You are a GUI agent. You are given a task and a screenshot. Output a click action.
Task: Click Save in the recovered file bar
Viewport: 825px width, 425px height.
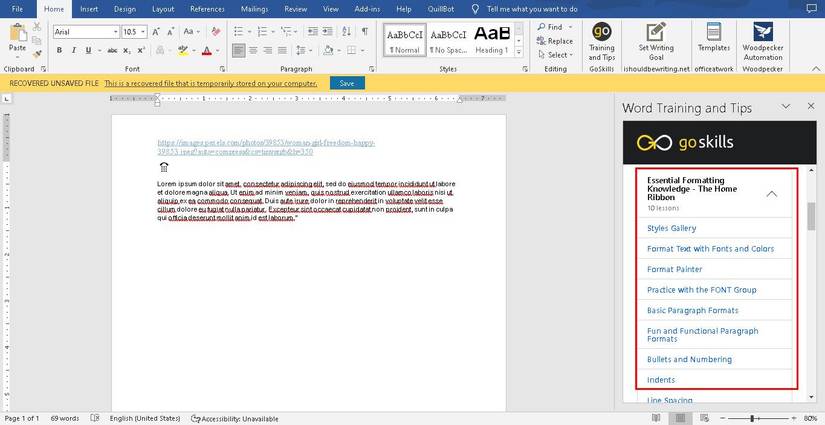pos(347,83)
